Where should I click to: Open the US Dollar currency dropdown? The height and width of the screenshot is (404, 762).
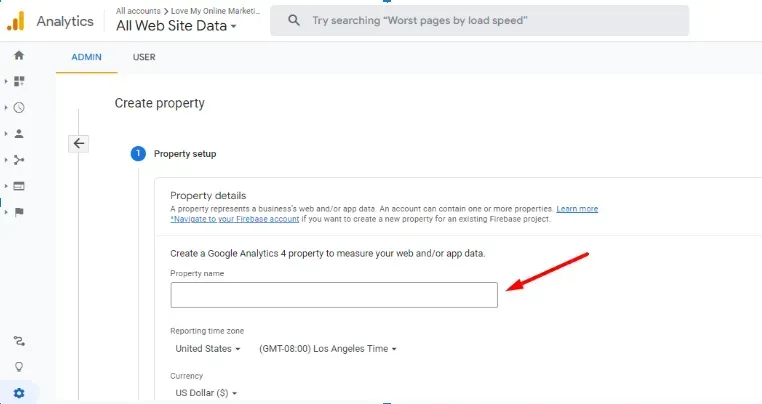206,392
